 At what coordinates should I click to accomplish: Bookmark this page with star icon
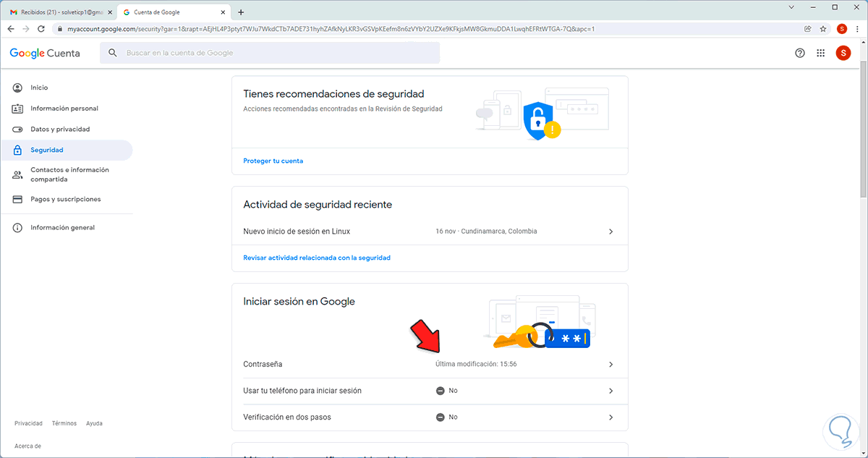click(x=823, y=29)
